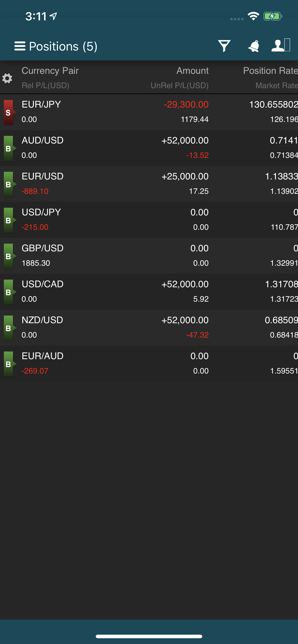Tap the Positions (5) title
298x644 pixels.
coord(63,46)
